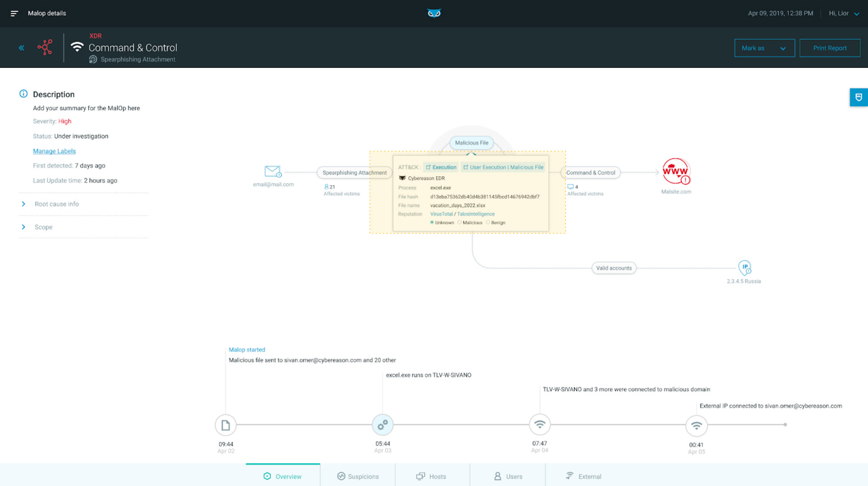Screen dimensions: 868x486
Task: Select Unknown reputation radio button
Action: [432, 222]
